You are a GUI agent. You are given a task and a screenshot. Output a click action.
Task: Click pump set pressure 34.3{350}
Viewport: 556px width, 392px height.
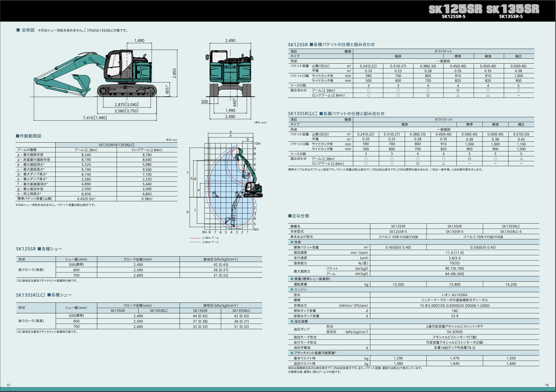click(455, 332)
